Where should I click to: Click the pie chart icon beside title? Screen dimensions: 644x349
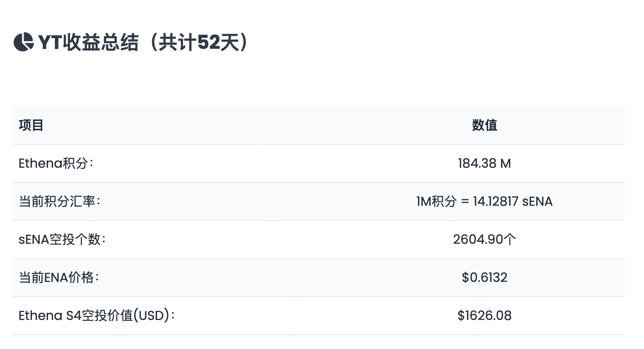point(24,42)
